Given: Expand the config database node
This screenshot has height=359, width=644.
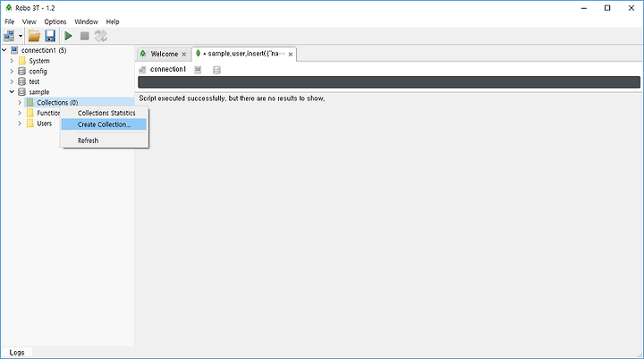Looking at the screenshot, I should [12, 71].
